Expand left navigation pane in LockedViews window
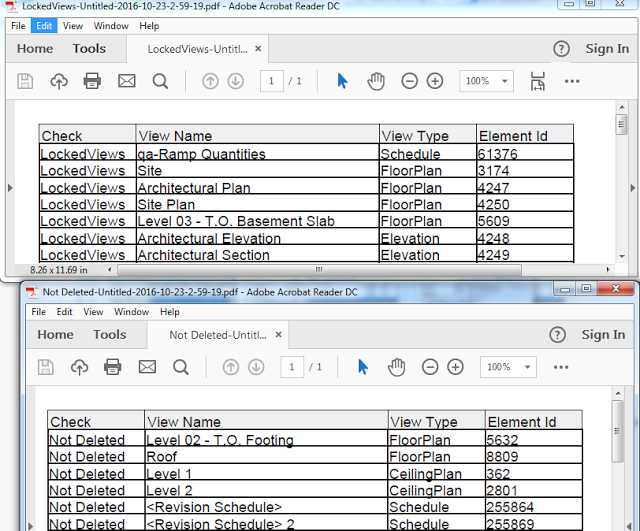 pyautogui.click(x=10, y=188)
